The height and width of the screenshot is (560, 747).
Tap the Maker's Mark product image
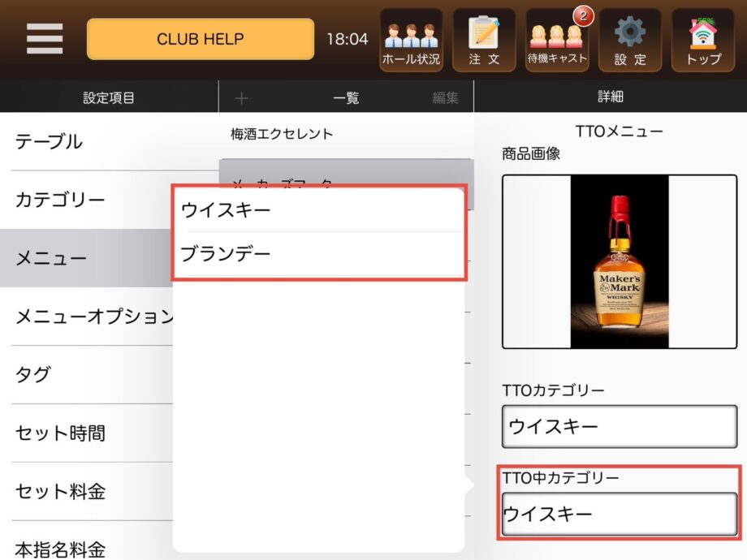coord(620,262)
